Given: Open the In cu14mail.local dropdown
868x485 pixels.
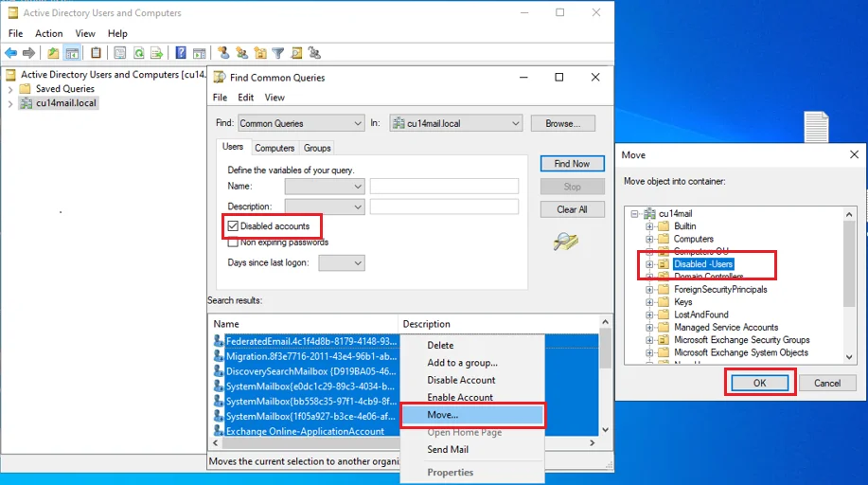Looking at the screenshot, I should click(456, 123).
